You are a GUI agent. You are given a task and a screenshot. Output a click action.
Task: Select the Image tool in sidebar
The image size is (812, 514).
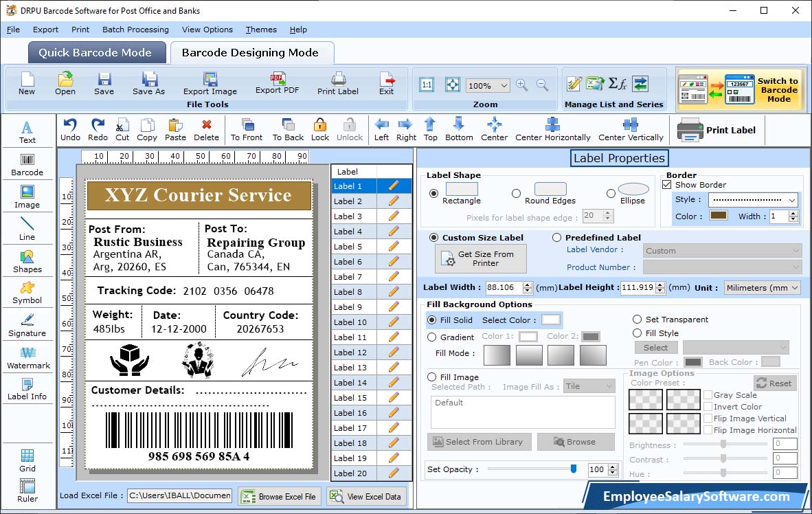pos(27,197)
